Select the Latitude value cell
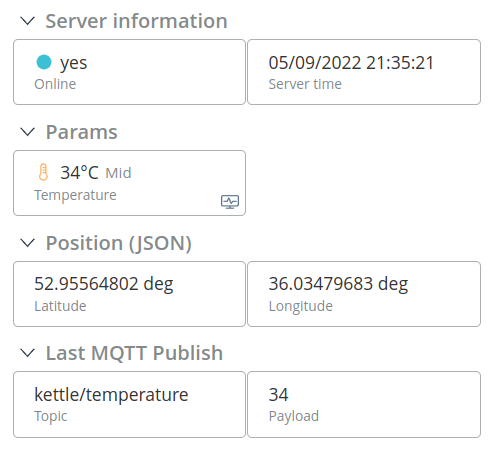The width and height of the screenshot is (501, 455). click(129, 294)
